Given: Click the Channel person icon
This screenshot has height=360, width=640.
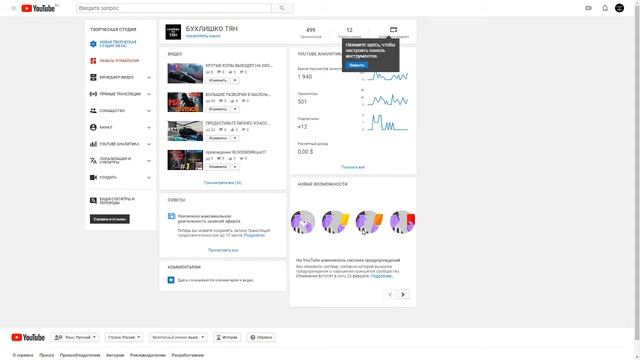Looking at the screenshot, I should coord(93,127).
